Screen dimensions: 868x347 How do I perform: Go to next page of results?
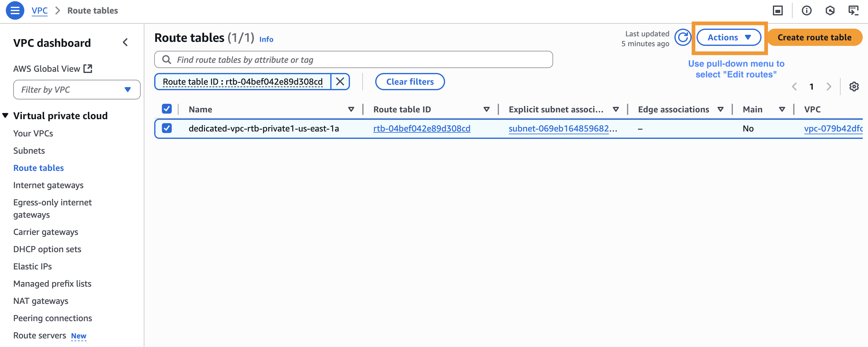[x=829, y=87]
